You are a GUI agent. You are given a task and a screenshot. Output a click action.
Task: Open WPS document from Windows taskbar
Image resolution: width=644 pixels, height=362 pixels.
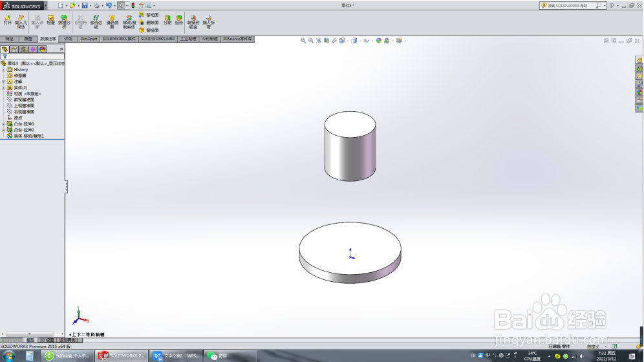point(176,356)
